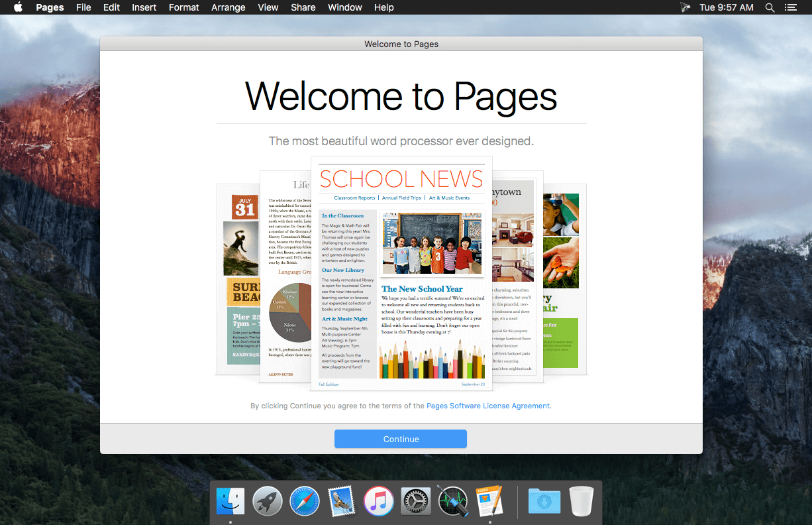The width and height of the screenshot is (812, 525).
Task: Open Safari compass icon in Dock
Action: (305, 501)
